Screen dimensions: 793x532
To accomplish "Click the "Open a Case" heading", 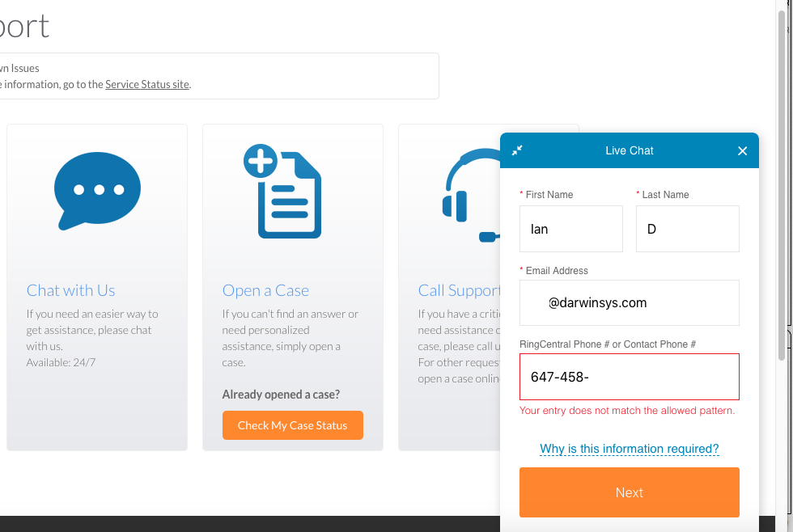I will click(265, 290).
